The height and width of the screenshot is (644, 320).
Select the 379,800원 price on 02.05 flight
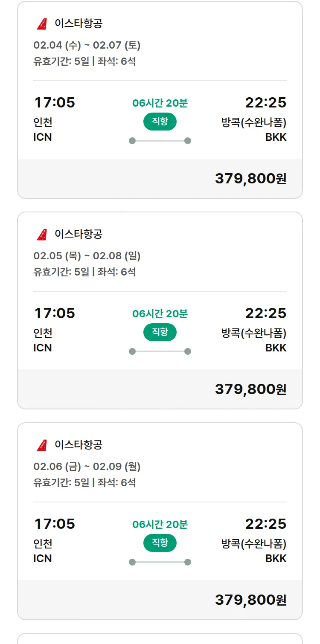(250, 389)
